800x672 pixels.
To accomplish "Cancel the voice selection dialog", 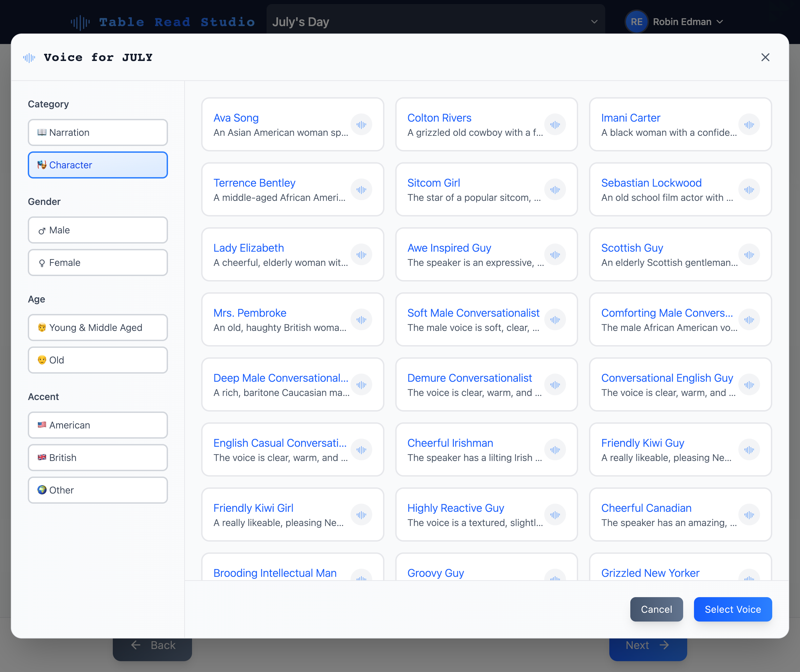I will (x=656, y=609).
